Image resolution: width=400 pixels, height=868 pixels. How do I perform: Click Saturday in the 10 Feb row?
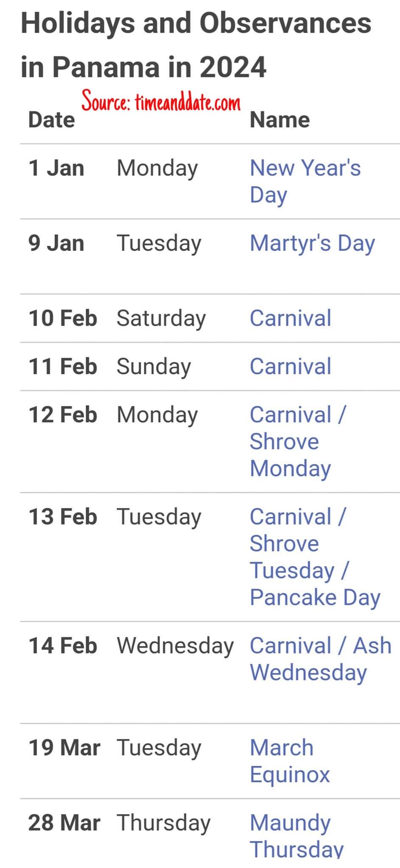point(161,318)
